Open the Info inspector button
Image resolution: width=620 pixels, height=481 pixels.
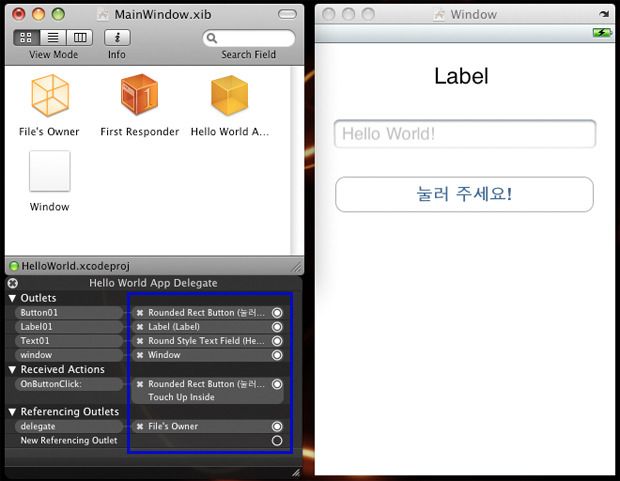[x=117, y=38]
